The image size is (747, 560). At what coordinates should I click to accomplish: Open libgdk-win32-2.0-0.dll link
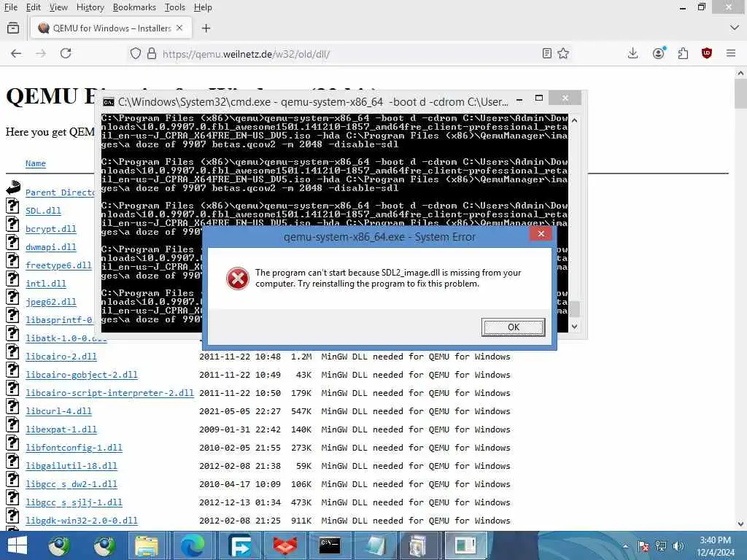[x=82, y=521]
